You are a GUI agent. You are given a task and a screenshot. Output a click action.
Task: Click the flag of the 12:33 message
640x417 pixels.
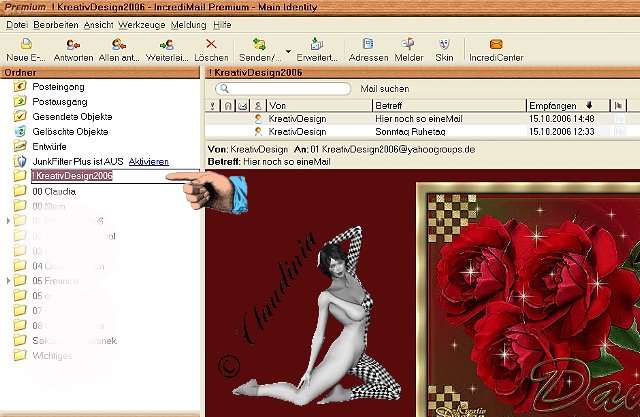(x=619, y=131)
